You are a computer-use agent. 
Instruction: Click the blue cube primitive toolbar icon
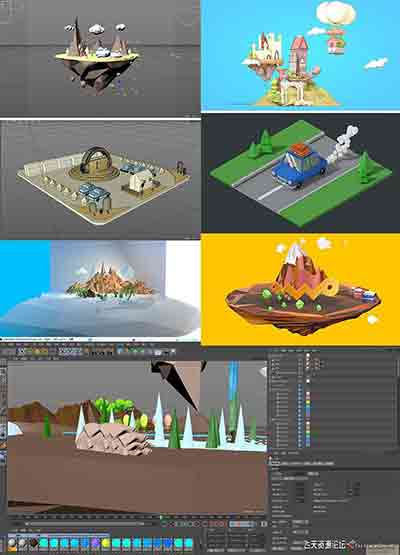point(120,351)
